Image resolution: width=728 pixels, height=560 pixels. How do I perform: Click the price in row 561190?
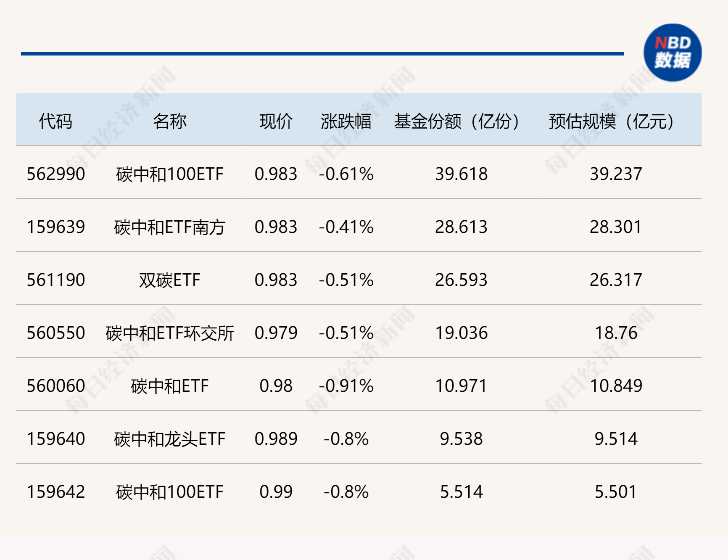tap(276, 280)
